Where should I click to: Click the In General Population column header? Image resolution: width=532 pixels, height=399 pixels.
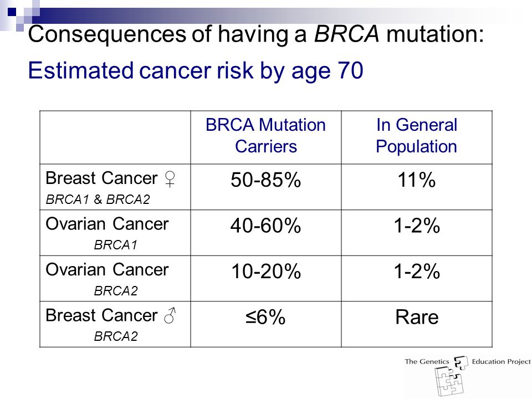(416, 136)
